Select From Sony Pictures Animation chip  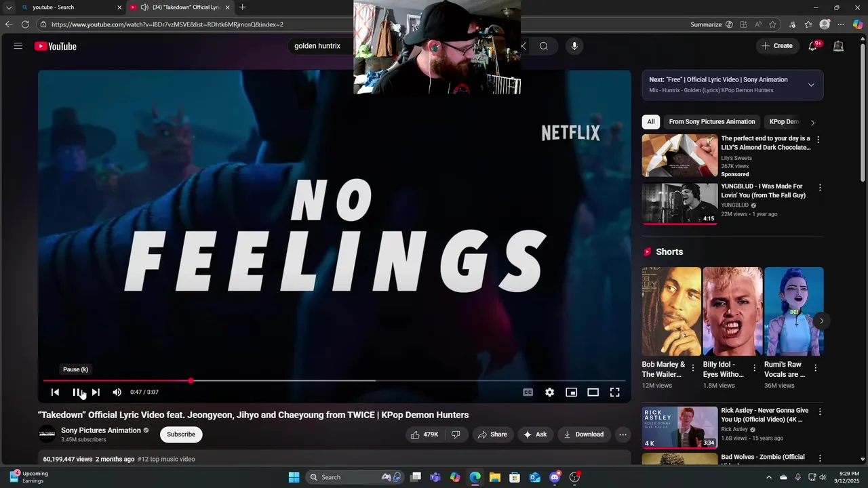712,122
